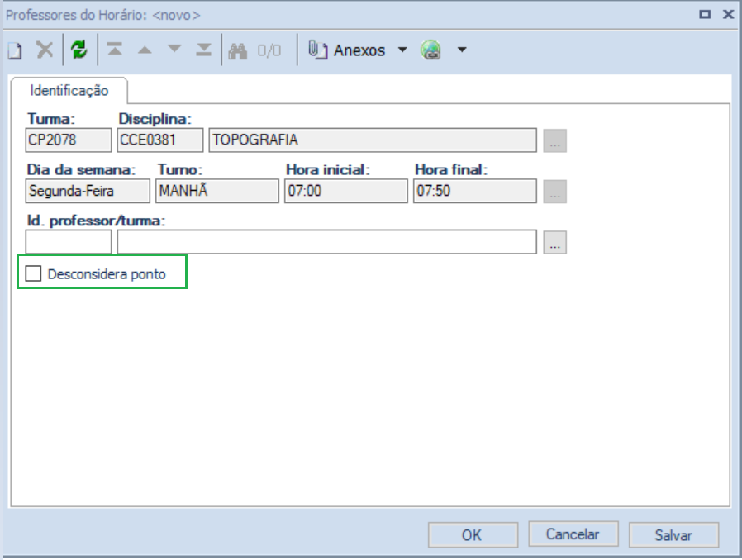Screen dimensions: 742x560
Task: Click the globe printer icon
Action: (x=431, y=50)
